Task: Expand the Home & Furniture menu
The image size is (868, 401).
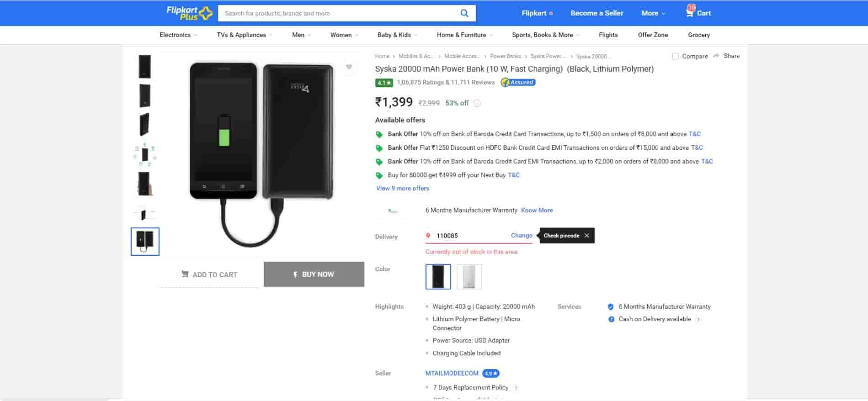Action: [x=464, y=35]
